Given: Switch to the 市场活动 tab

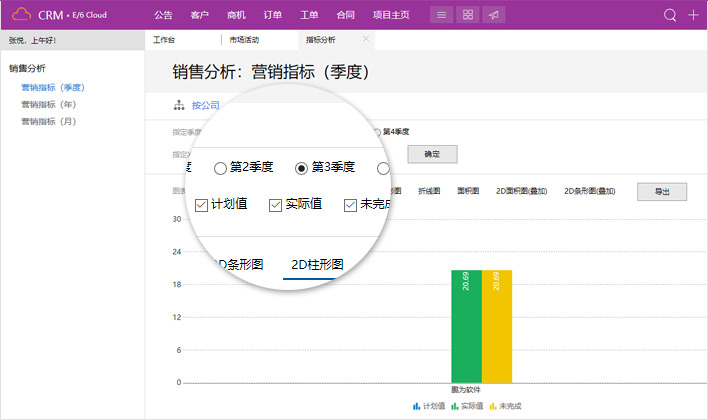Looking at the screenshot, I should (x=244, y=40).
